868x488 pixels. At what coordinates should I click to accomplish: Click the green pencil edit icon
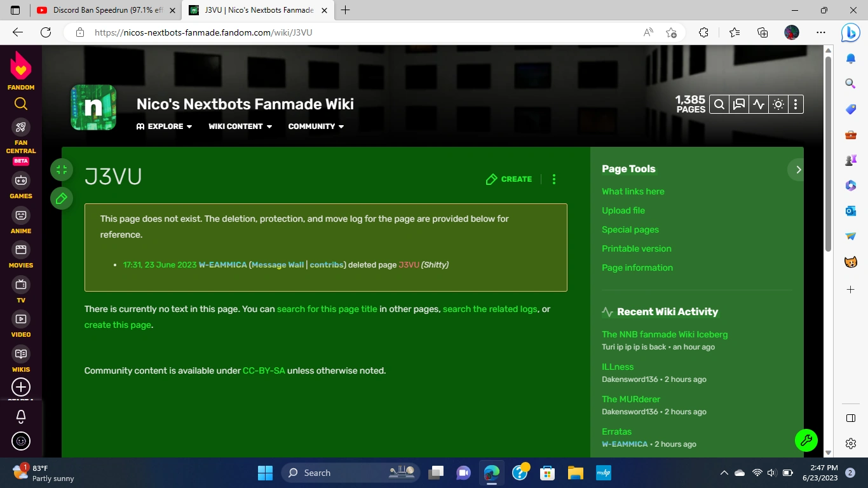62,198
